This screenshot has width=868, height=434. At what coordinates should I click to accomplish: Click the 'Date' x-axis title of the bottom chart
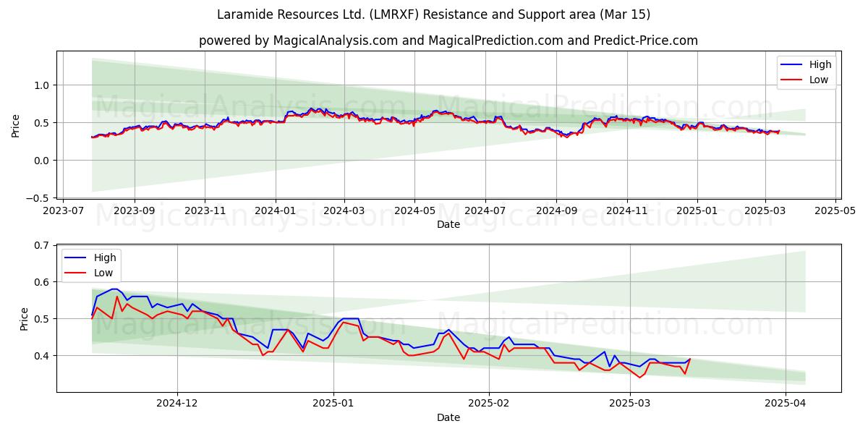(448, 417)
